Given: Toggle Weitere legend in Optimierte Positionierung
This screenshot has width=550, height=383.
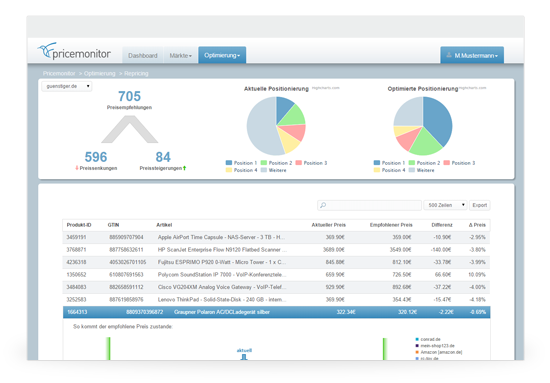Looking at the screenshot, I should (422, 170).
